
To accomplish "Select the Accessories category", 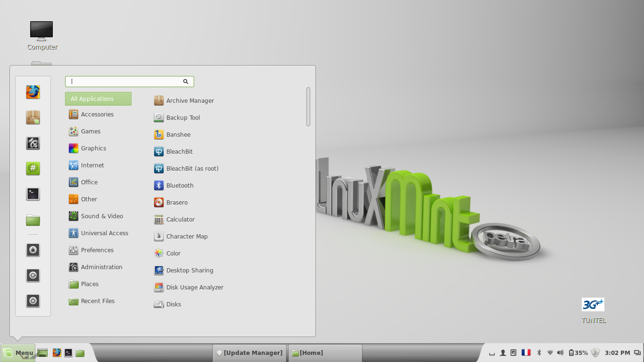I will 98,114.
